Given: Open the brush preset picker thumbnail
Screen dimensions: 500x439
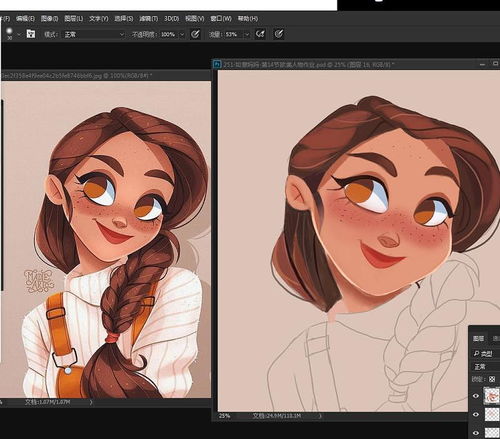Looking at the screenshot, I should click(9, 33).
